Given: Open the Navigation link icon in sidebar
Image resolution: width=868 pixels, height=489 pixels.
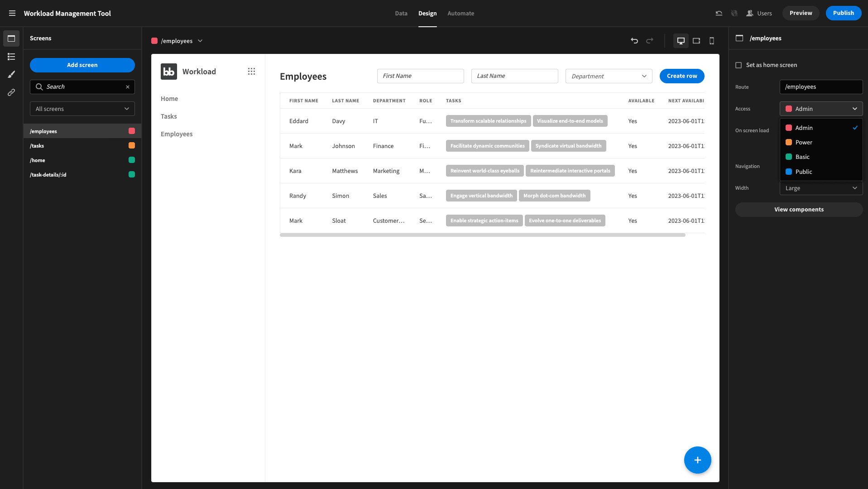Looking at the screenshot, I should pos(11,92).
